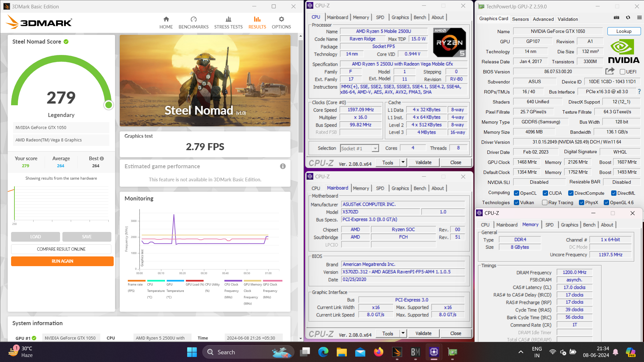
Task: Launch Microsoft Edge from taskbar
Action: coord(323,352)
